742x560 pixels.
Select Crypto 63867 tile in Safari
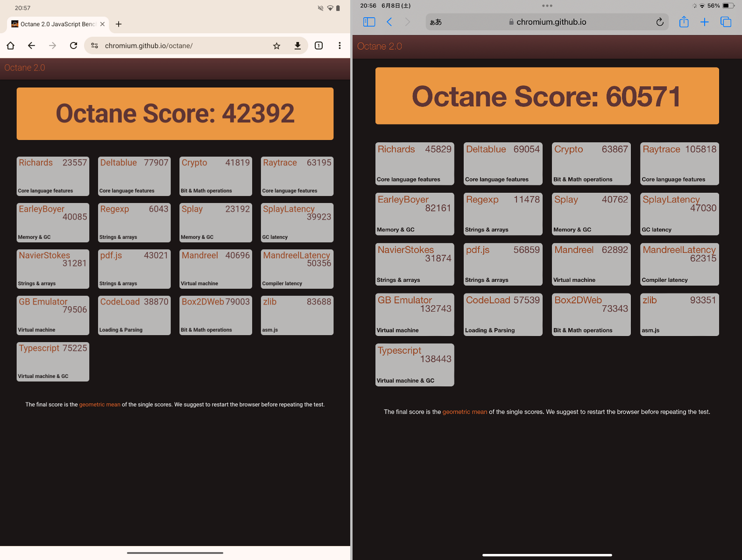click(591, 164)
